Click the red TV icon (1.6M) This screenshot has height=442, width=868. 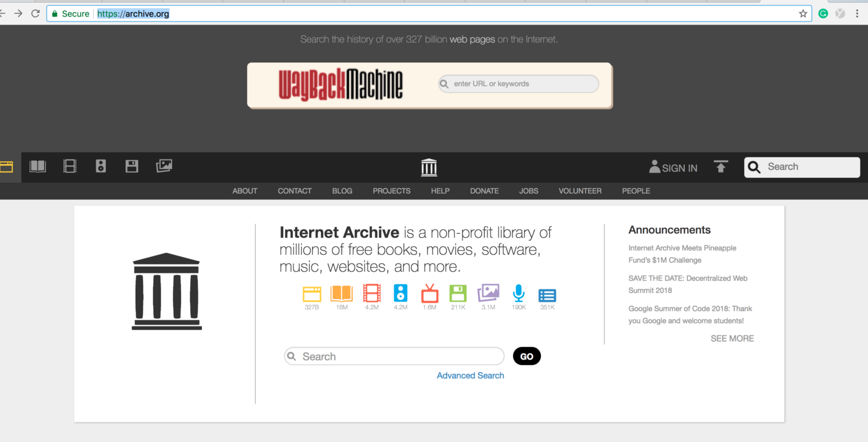pyautogui.click(x=430, y=293)
